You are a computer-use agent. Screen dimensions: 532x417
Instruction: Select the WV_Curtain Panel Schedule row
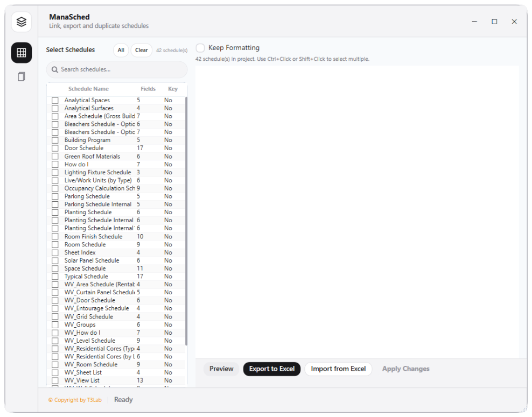[116, 292]
